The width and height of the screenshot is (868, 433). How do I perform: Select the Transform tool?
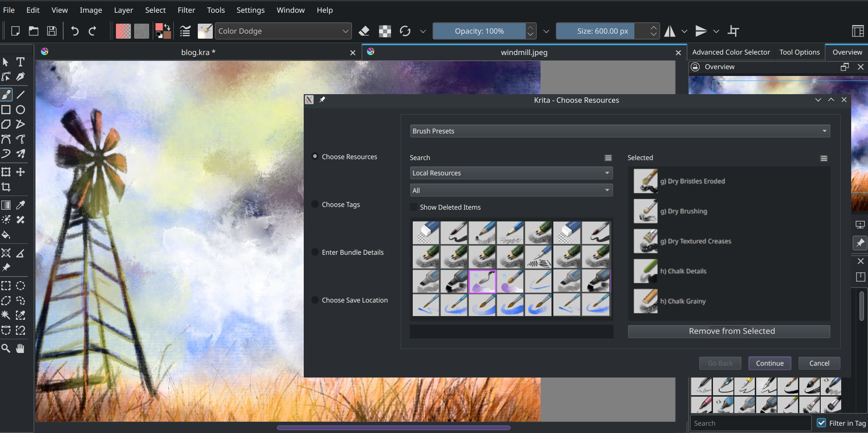[x=6, y=172]
